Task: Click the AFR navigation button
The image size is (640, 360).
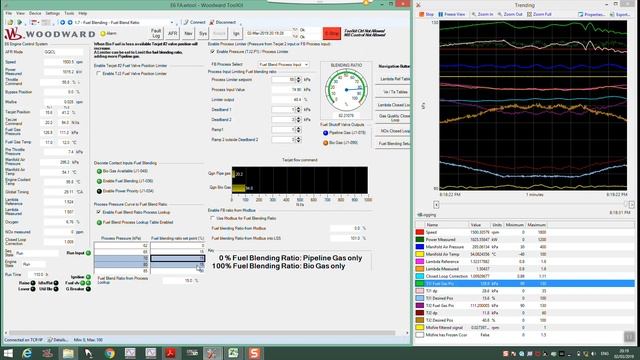Action: coord(173,33)
